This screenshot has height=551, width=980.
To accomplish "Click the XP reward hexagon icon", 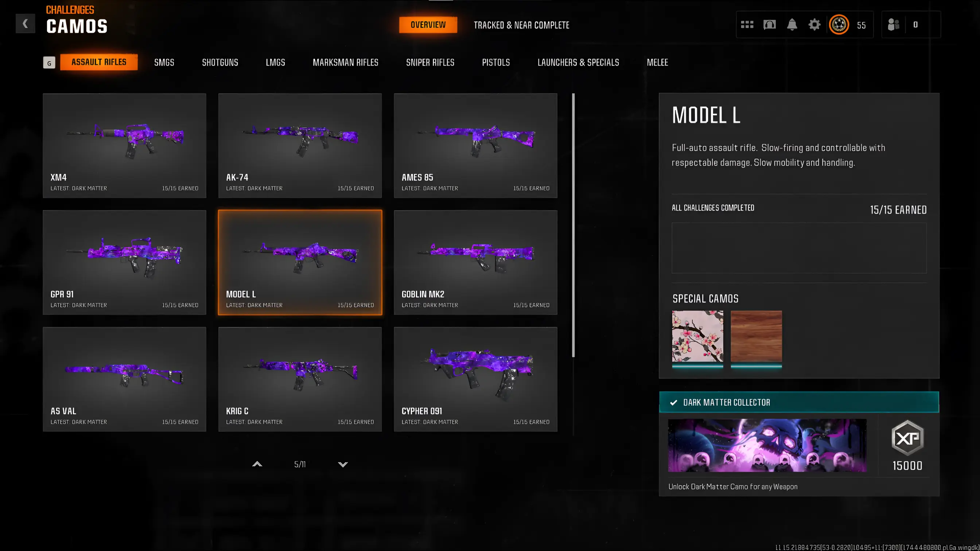I will coord(907,438).
